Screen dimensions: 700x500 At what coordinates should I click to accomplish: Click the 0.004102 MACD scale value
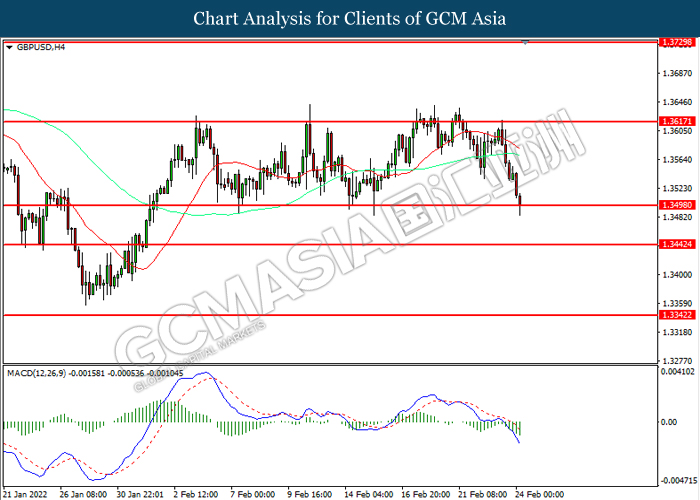click(678, 371)
